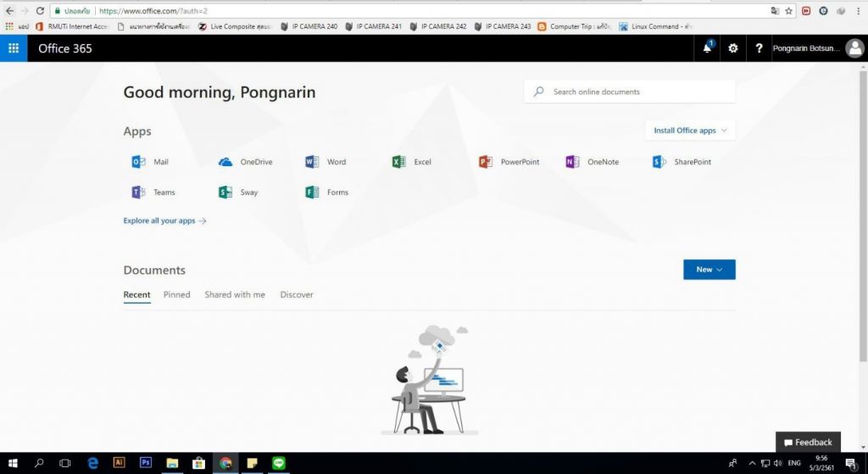868x474 pixels.
Task: Open the Sway app
Action: (225, 192)
